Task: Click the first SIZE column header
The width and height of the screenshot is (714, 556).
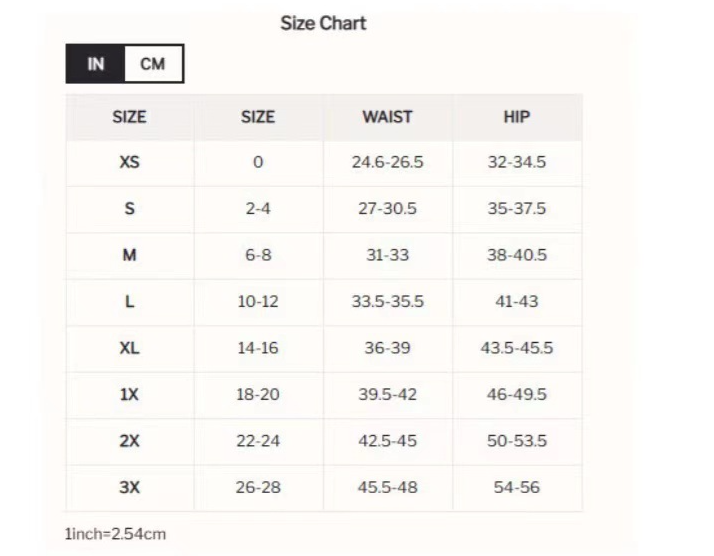Action: tap(129, 117)
